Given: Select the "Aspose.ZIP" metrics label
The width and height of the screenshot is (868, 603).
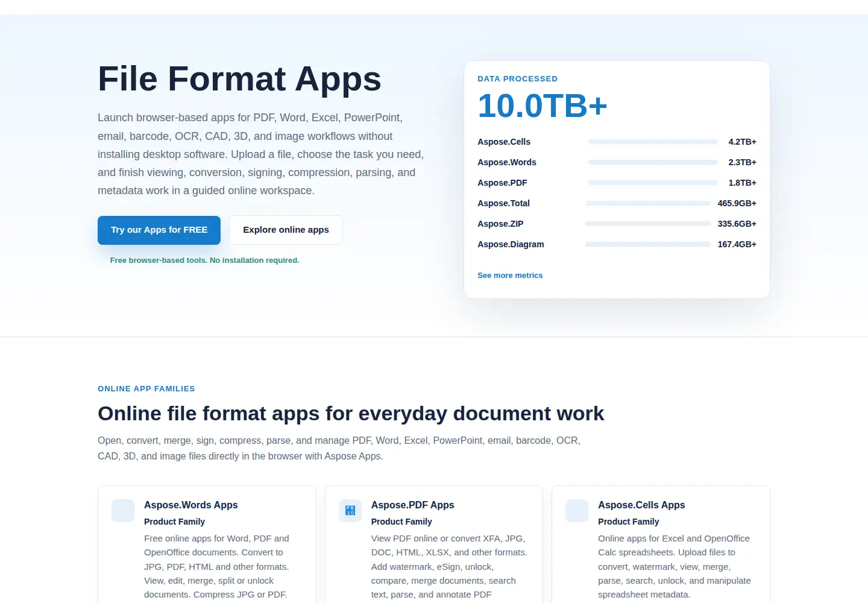Looking at the screenshot, I should pos(500,224).
